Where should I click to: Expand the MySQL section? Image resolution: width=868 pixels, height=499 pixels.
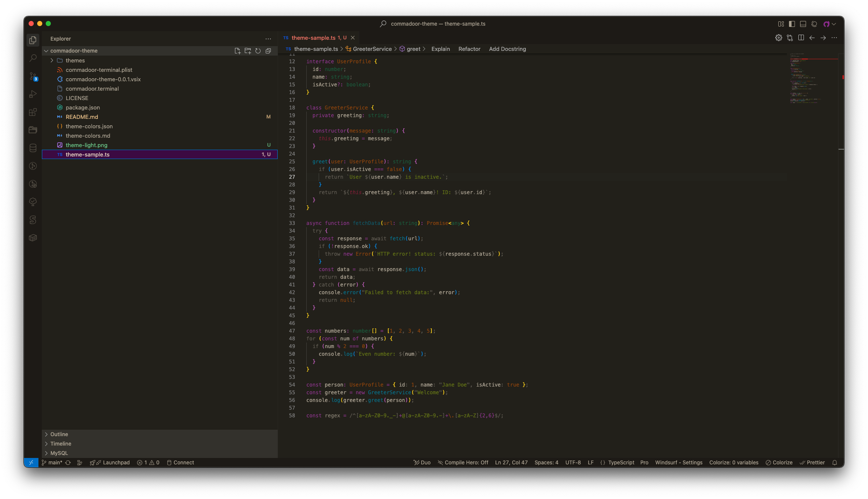[x=160, y=453]
